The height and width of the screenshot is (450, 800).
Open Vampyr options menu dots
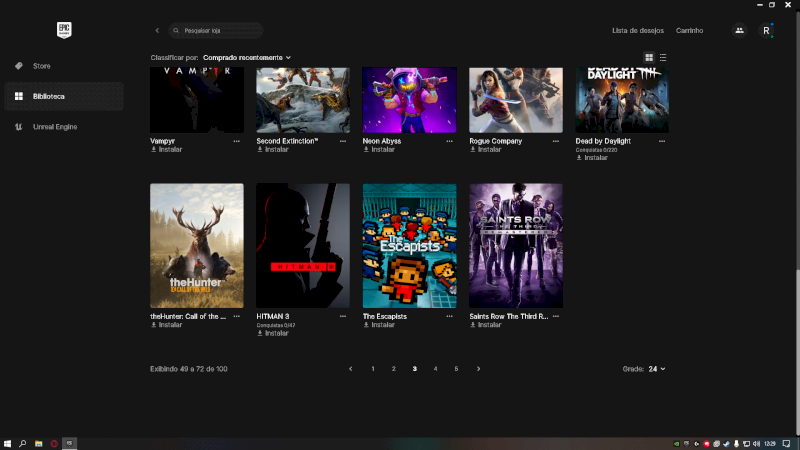pos(237,141)
